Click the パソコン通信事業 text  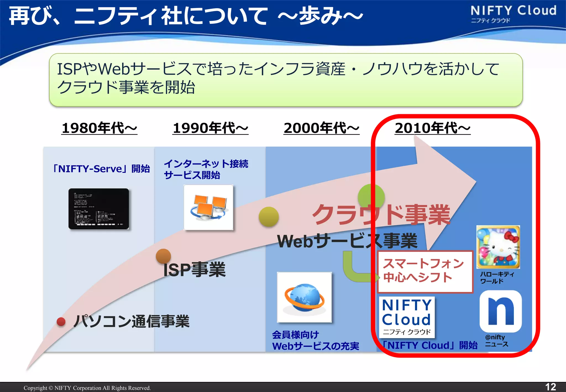tap(131, 321)
